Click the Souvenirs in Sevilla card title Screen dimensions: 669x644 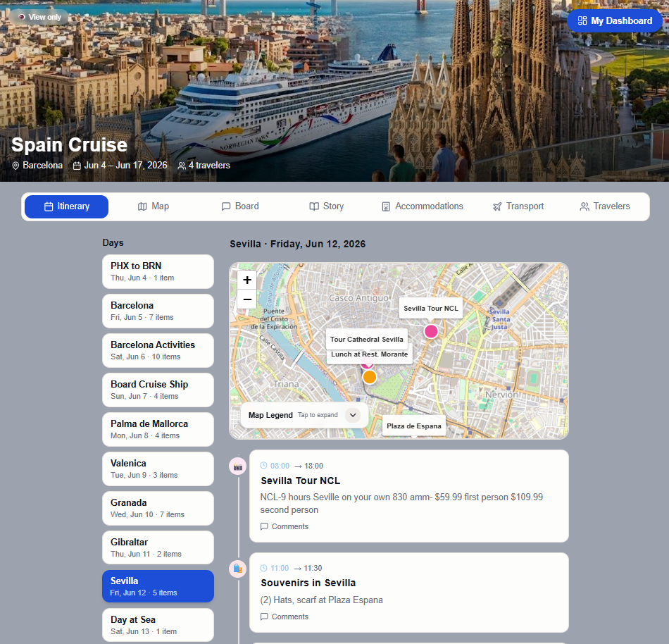pyautogui.click(x=308, y=583)
